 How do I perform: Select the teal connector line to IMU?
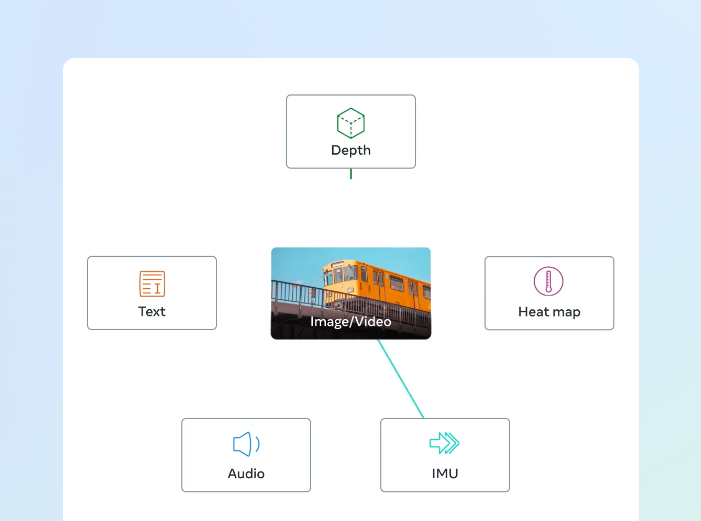[x=401, y=379]
